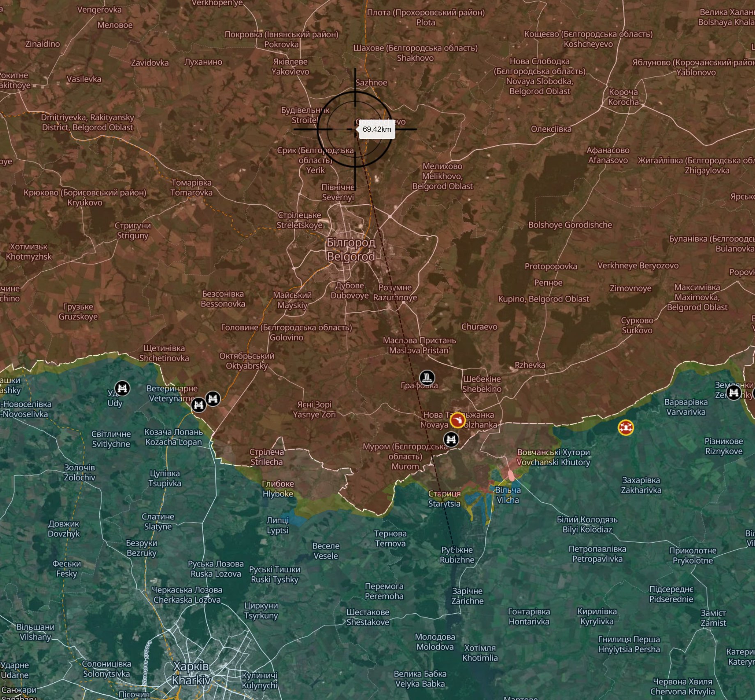Select the dam icon above Grafovka
This screenshot has width=755, height=700.
(427, 378)
